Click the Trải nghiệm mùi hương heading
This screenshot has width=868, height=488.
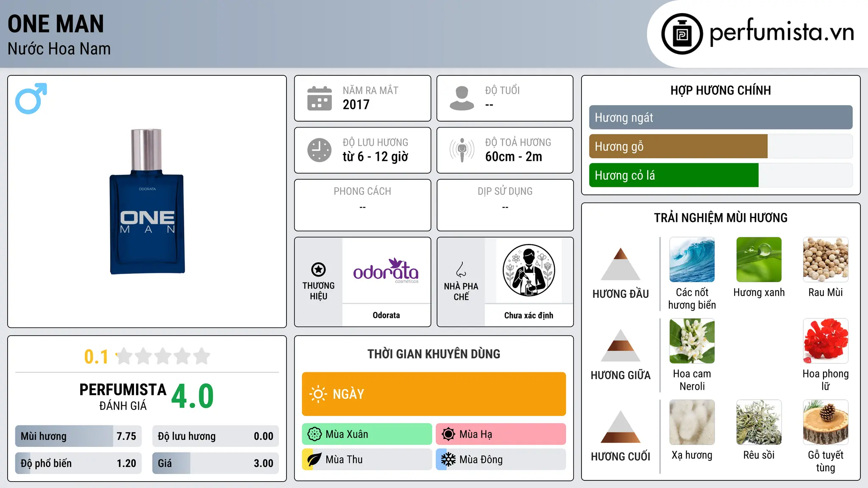(x=721, y=218)
